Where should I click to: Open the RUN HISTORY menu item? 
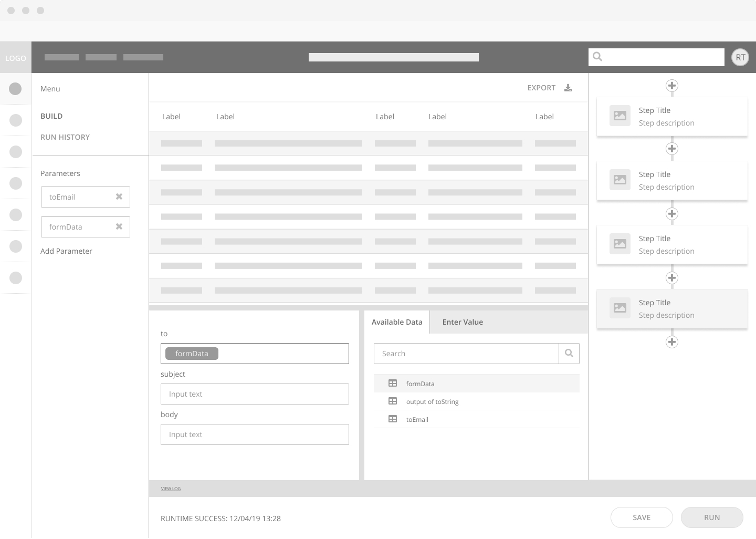[x=65, y=137]
